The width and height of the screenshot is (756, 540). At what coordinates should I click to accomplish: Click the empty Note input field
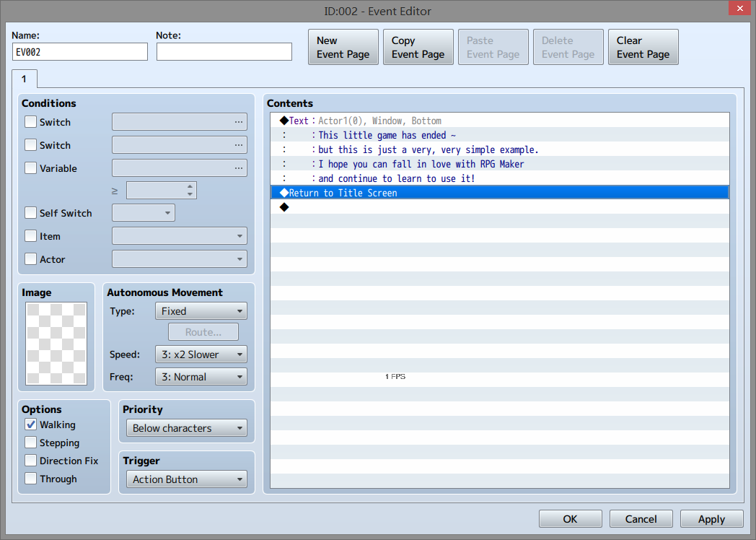(224, 52)
